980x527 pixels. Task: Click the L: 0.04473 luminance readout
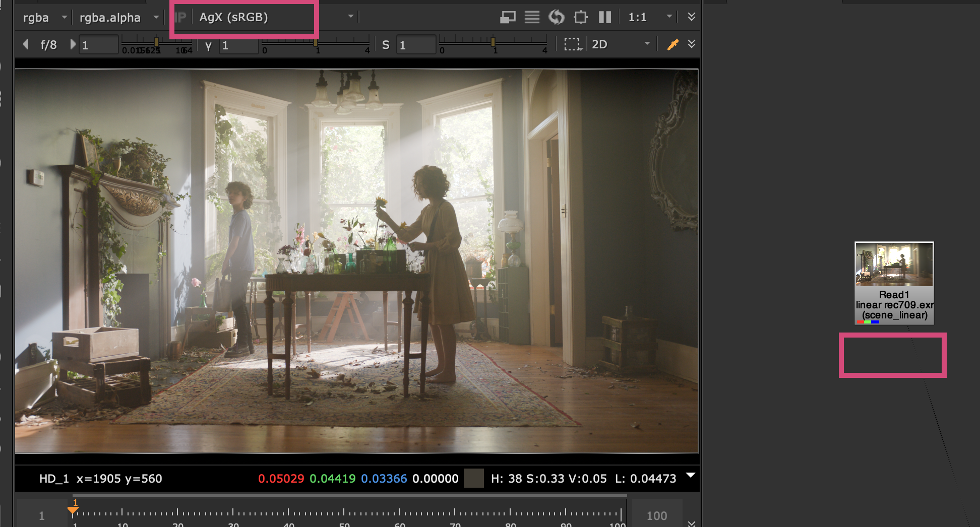tap(646, 479)
